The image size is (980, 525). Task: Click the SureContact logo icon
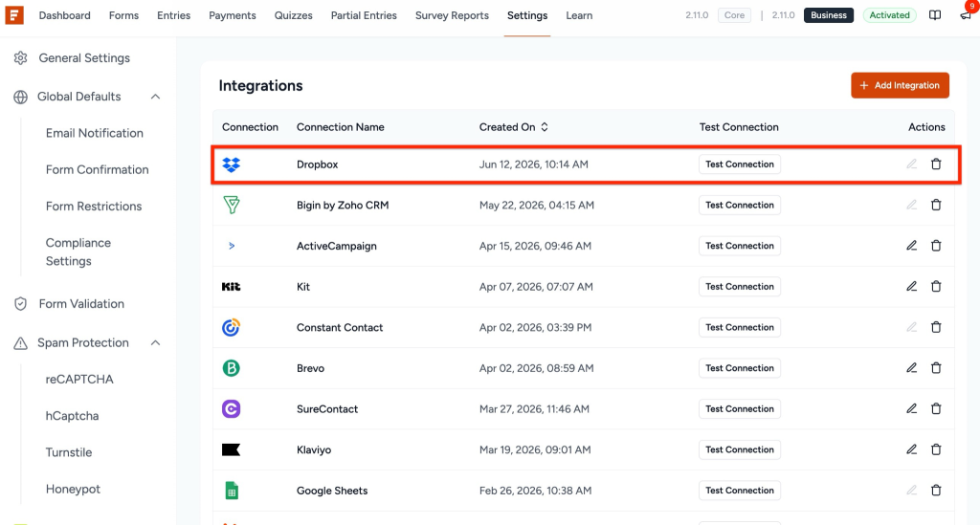pyautogui.click(x=232, y=409)
